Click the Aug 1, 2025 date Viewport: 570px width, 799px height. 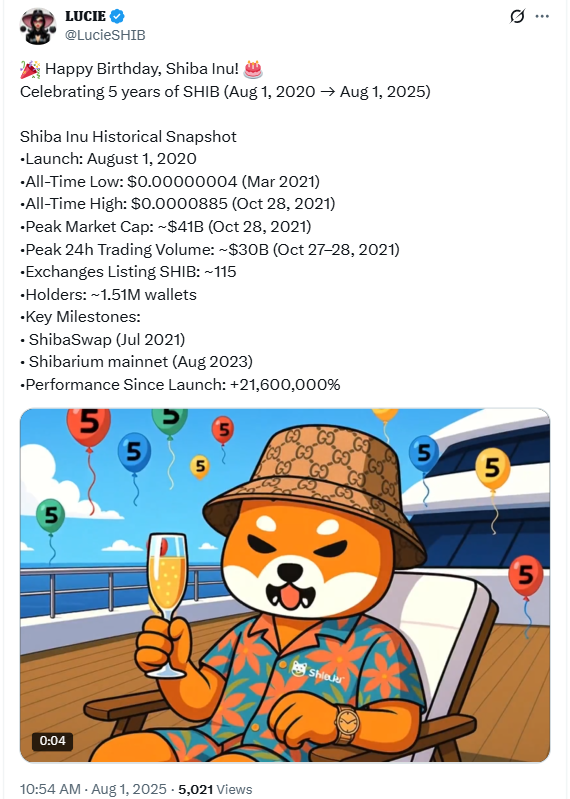click(129, 789)
